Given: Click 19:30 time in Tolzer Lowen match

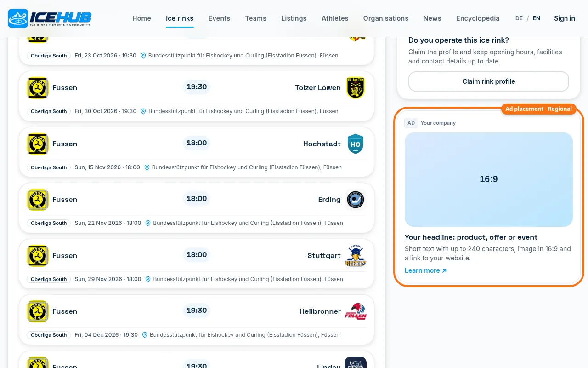Looking at the screenshot, I should [x=197, y=87].
